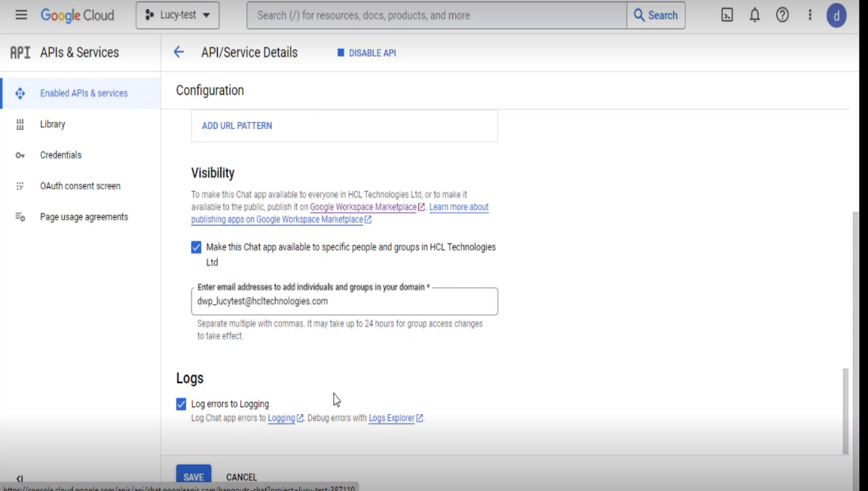This screenshot has height=491, width=868.
Task: Open the help question mark menu
Action: (x=782, y=15)
